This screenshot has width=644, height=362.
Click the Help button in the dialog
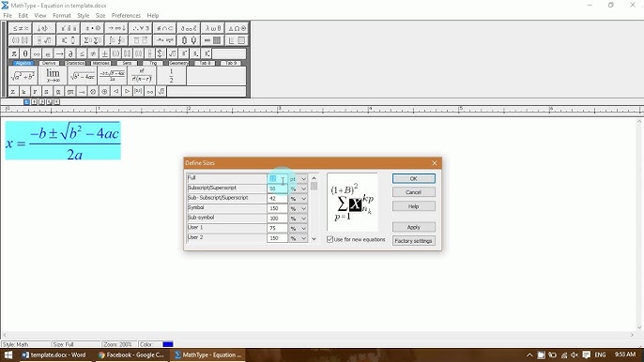click(x=414, y=206)
